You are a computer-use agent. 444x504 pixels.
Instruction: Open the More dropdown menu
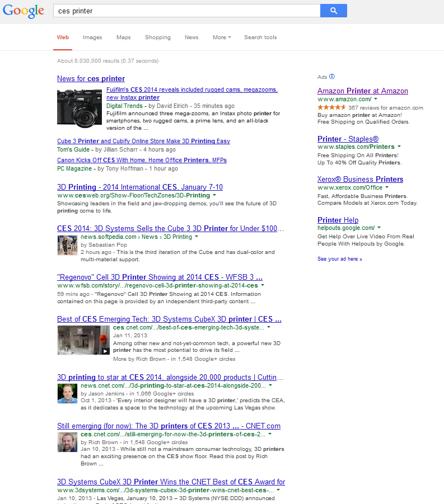222,37
